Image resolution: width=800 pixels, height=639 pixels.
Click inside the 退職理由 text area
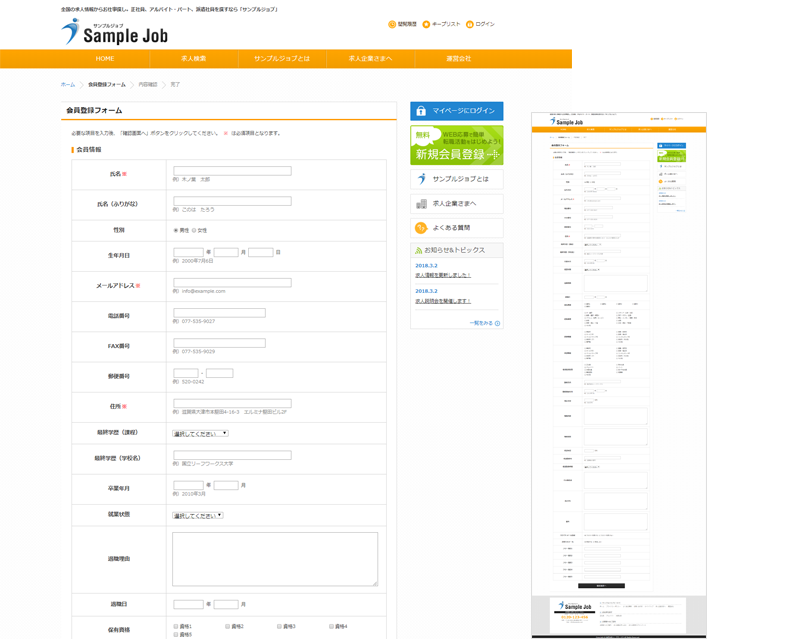(x=275, y=559)
